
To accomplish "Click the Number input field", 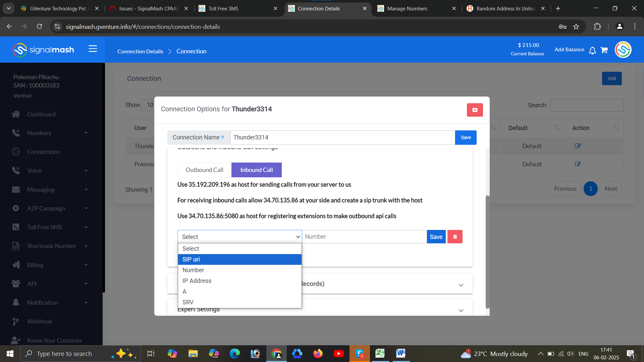I will (x=364, y=237).
